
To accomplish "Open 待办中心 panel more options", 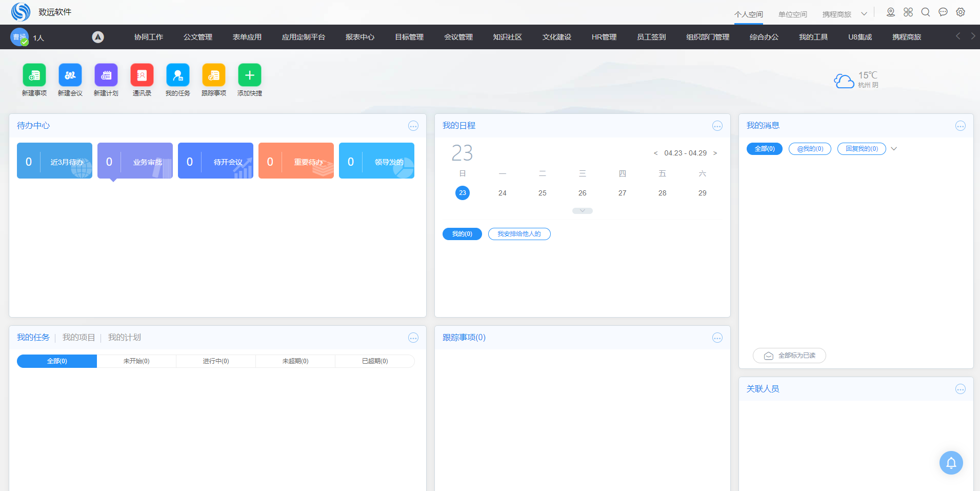I will tap(413, 126).
